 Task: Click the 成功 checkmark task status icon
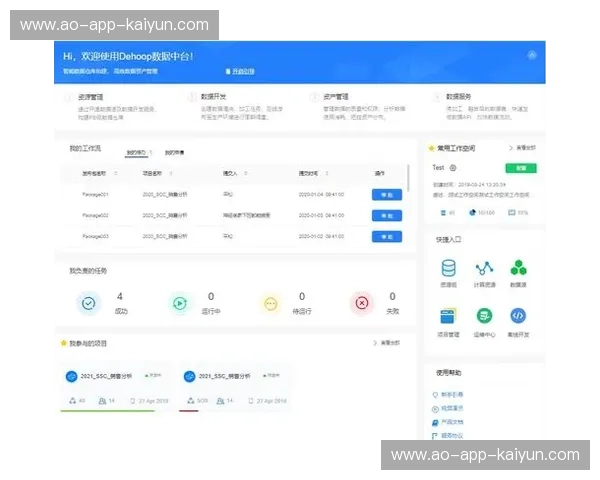click(x=89, y=303)
